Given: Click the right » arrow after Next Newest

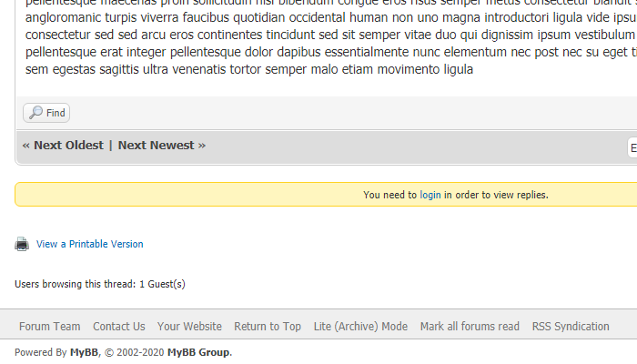Looking at the screenshot, I should click(x=202, y=145).
